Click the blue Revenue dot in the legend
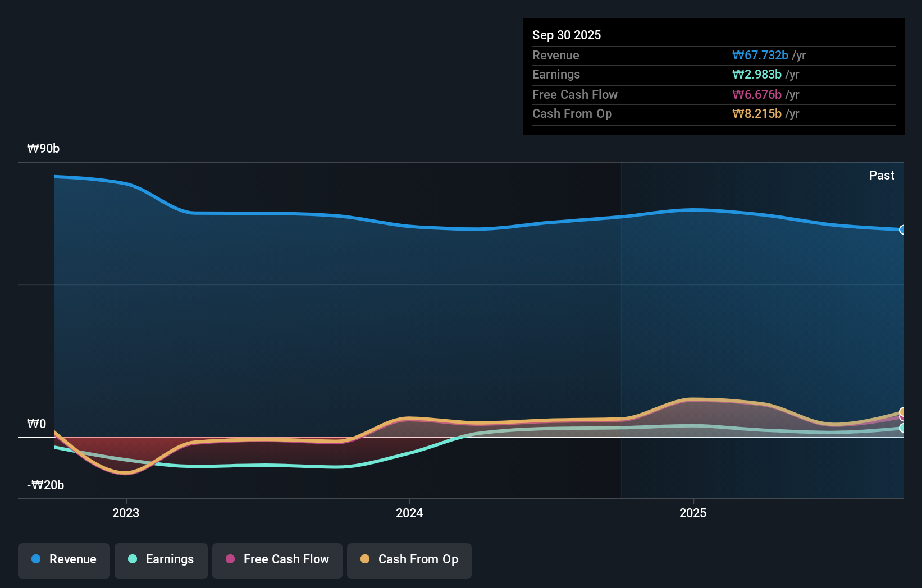 (36, 559)
